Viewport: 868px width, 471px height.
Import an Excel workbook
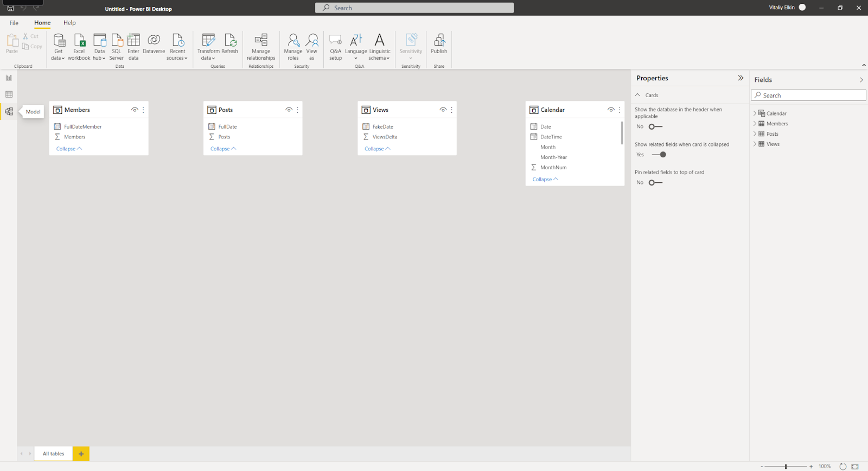pos(79,47)
